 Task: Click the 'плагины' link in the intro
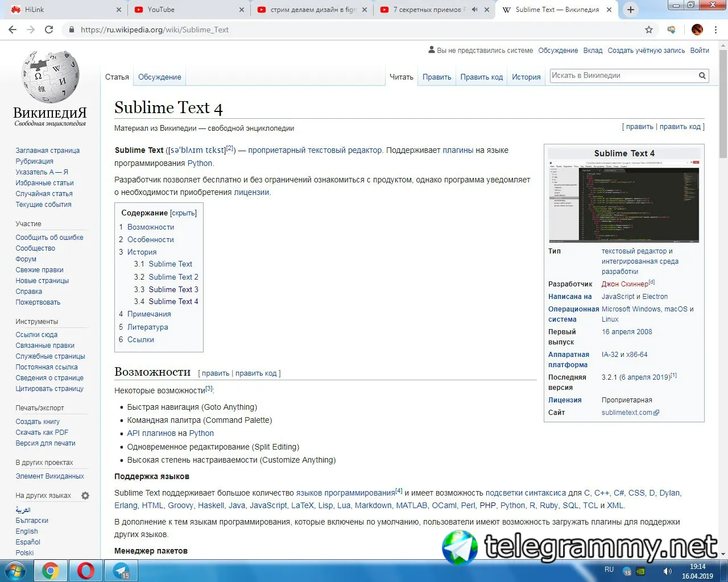click(458, 150)
